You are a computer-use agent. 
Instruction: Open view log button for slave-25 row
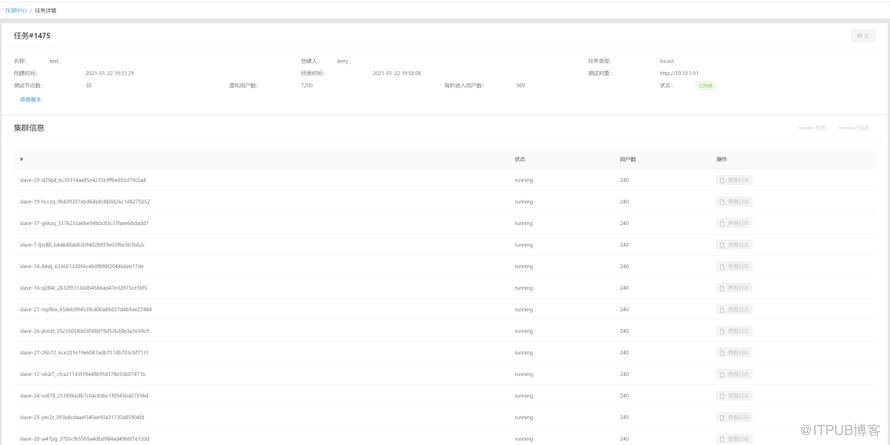point(734,417)
